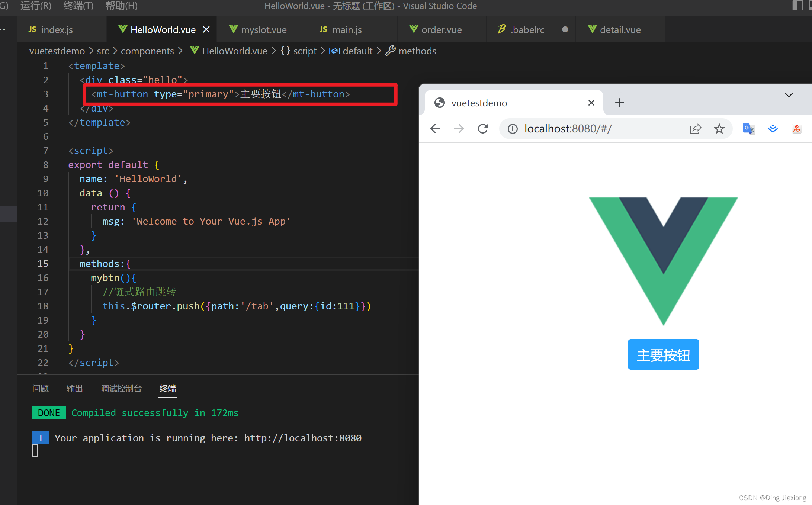The height and width of the screenshot is (505, 812).
Task: Click the 主要按钮 button in the browser preview
Action: (663, 355)
